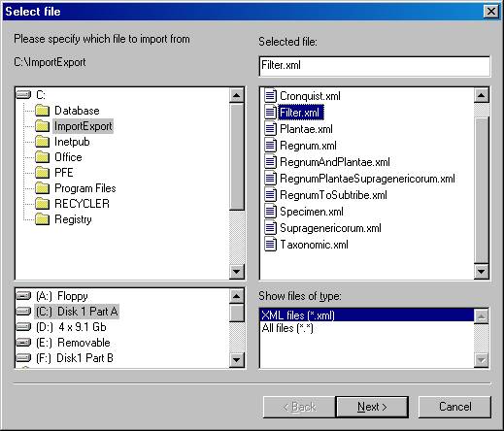
Task: Select the Registry folder in tree
Action: [x=73, y=219]
